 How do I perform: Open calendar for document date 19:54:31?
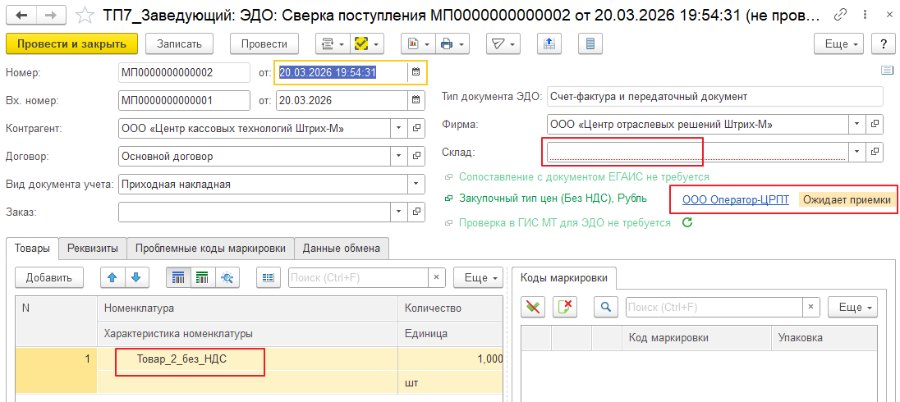(416, 72)
